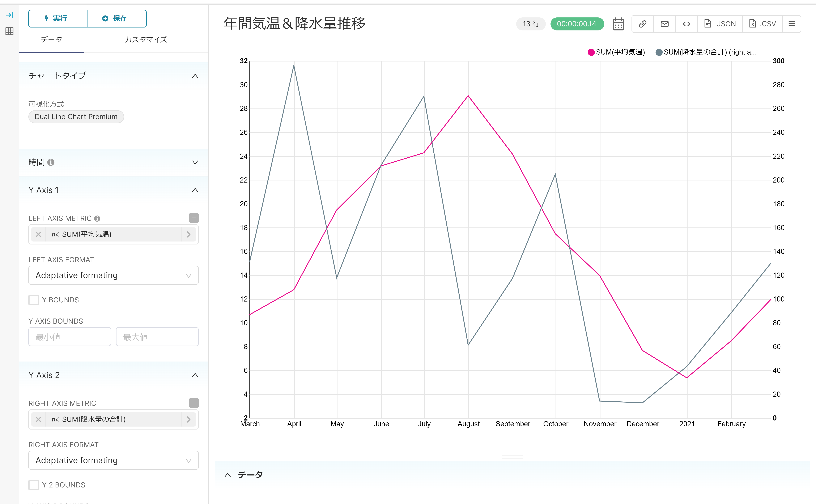Click the 最大値 Y axis bound field
Image resolution: width=816 pixels, height=504 pixels.
pos(157,337)
